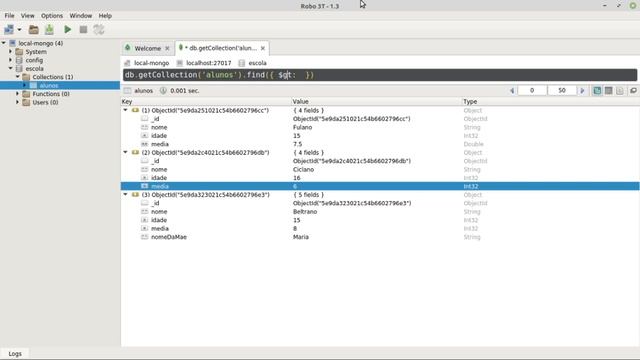Viewport: 640px width, 360px height.
Task: Select the highlighted media row valued 6
Action: pos(380,186)
